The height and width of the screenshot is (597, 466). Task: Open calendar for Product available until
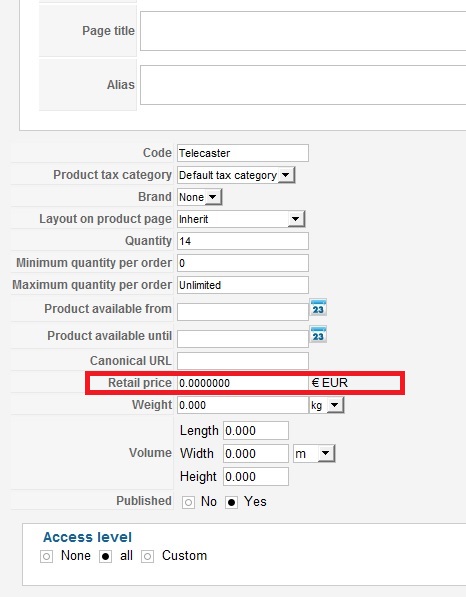pyautogui.click(x=318, y=335)
